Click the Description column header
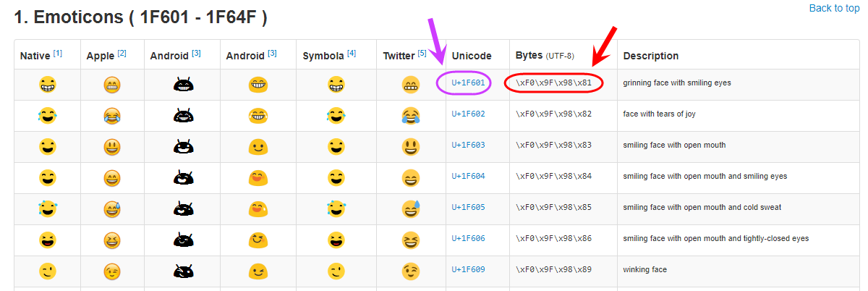The height and width of the screenshot is (291, 868). pyautogui.click(x=651, y=56)
